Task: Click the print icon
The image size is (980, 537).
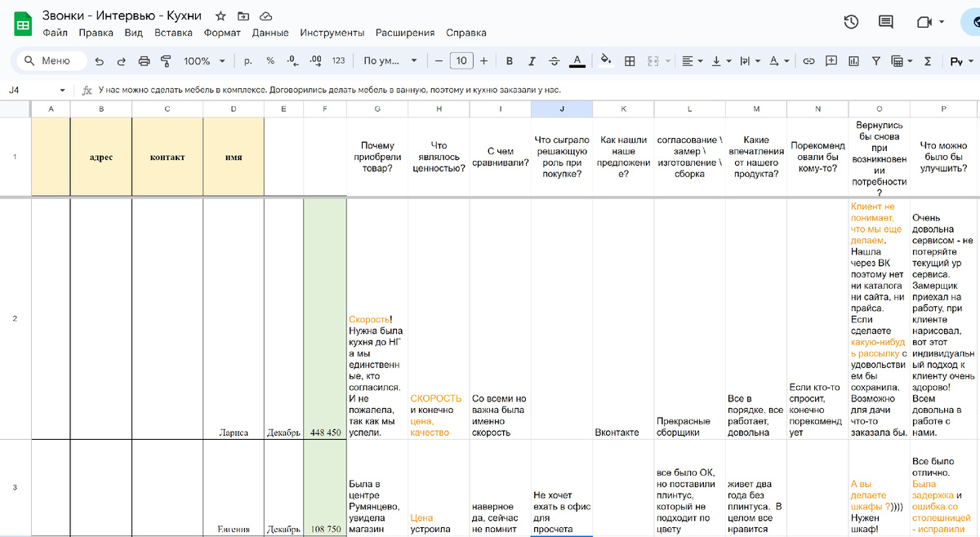Action: pos(145,61)
